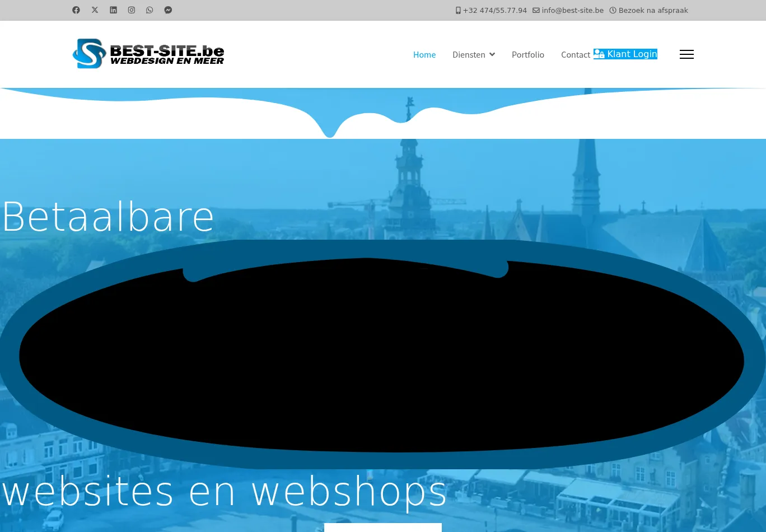
Task: Open the Facebook social icon
Action: tap(76, 10)
